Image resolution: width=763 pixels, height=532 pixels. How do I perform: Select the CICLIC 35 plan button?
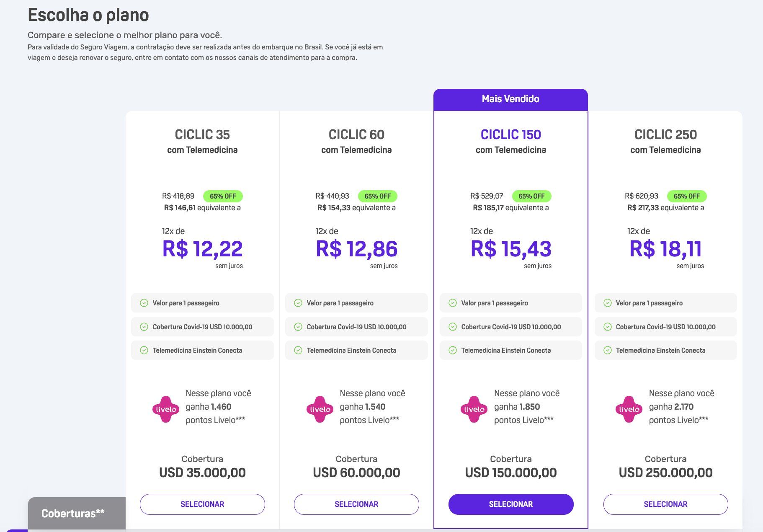(x=202, y=504)
